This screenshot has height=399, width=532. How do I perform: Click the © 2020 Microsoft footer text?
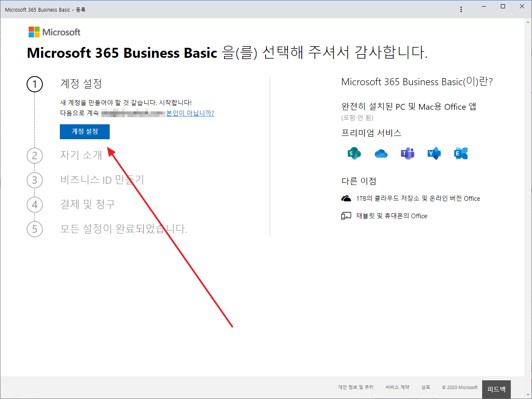[x=460, y=387]
